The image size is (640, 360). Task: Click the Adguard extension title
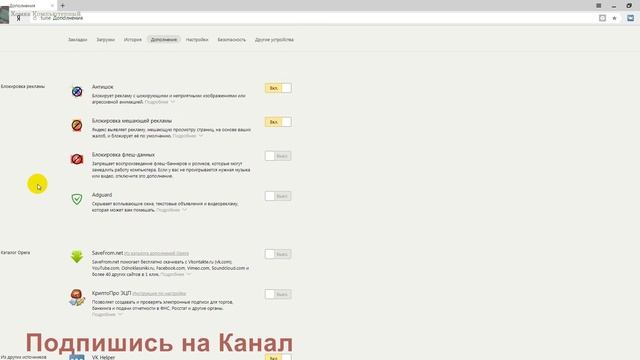(x=102, y=195)
